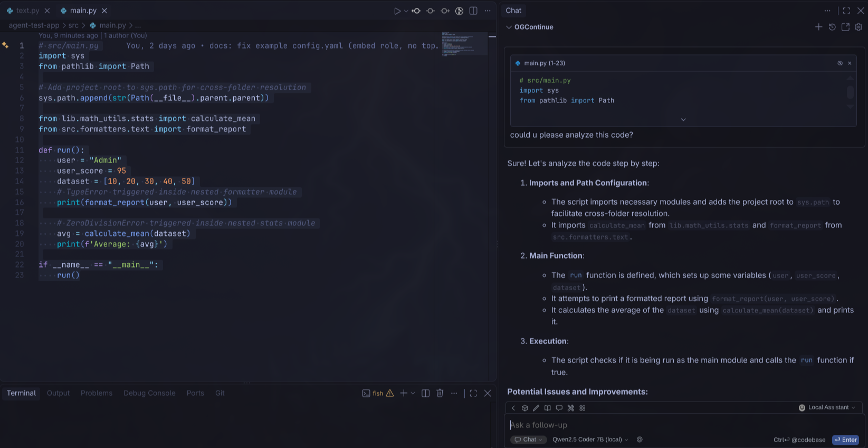This screenshot has width=868, height=448.
Task: Click the circular source control timeline icon
Action: (x=459, y=11)
